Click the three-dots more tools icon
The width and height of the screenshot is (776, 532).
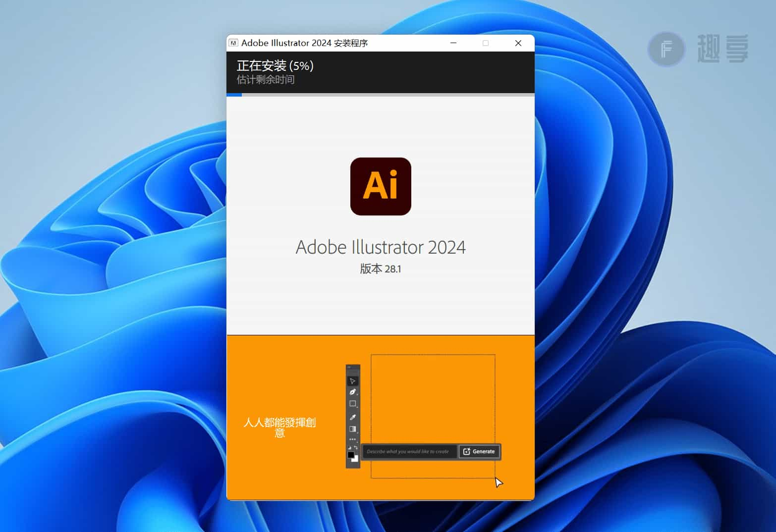(353, 439)
